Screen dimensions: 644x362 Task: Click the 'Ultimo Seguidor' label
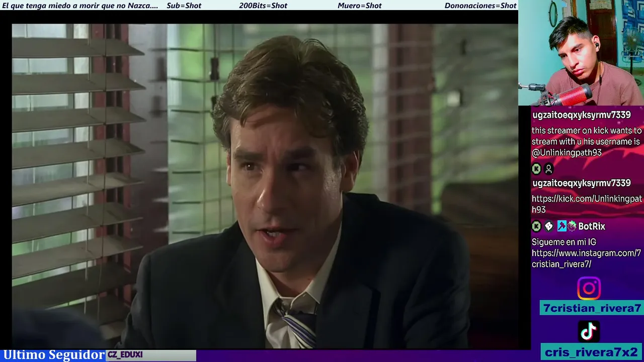pyautogui.click(x=54, y=355)
